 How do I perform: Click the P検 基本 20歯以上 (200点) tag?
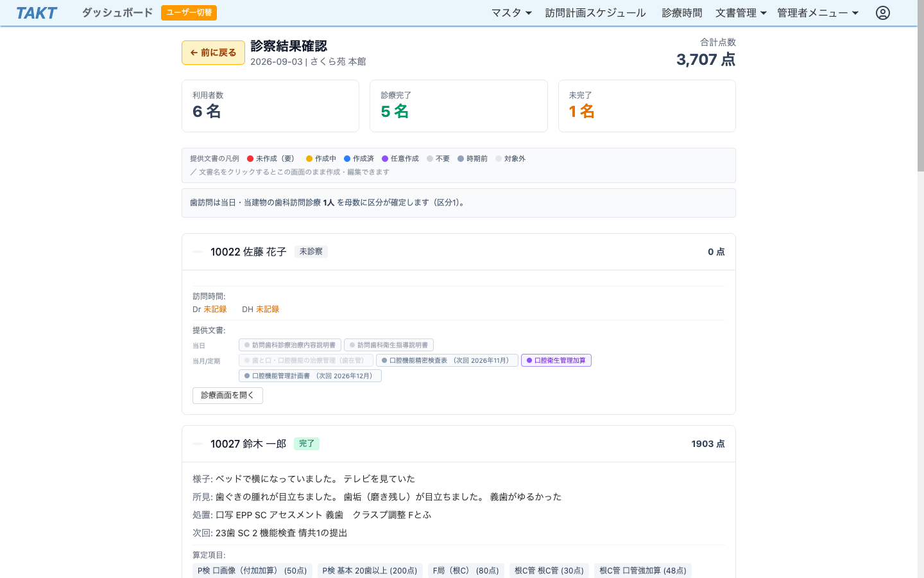370,570
